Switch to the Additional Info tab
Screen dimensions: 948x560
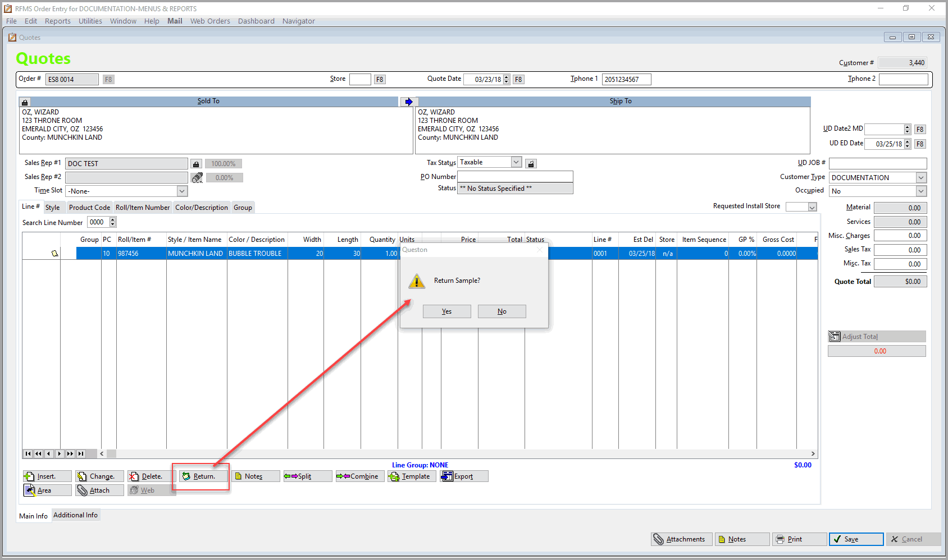(75, 515)
